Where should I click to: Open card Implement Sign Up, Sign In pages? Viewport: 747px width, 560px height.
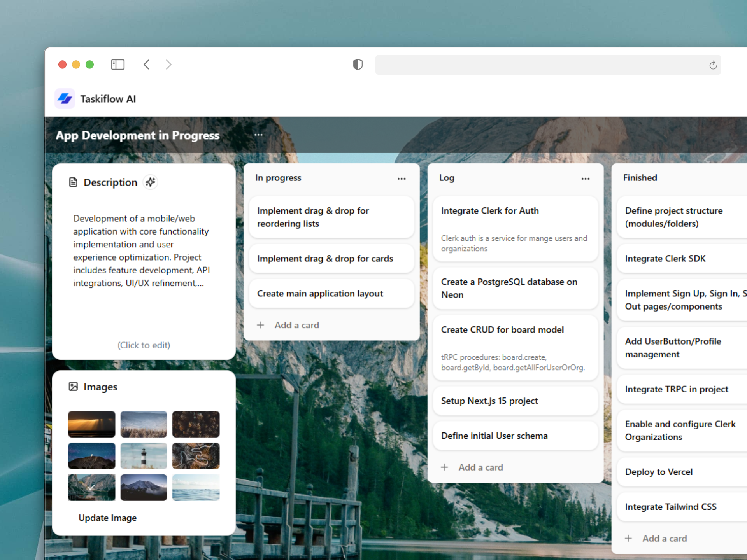[682, 300]
